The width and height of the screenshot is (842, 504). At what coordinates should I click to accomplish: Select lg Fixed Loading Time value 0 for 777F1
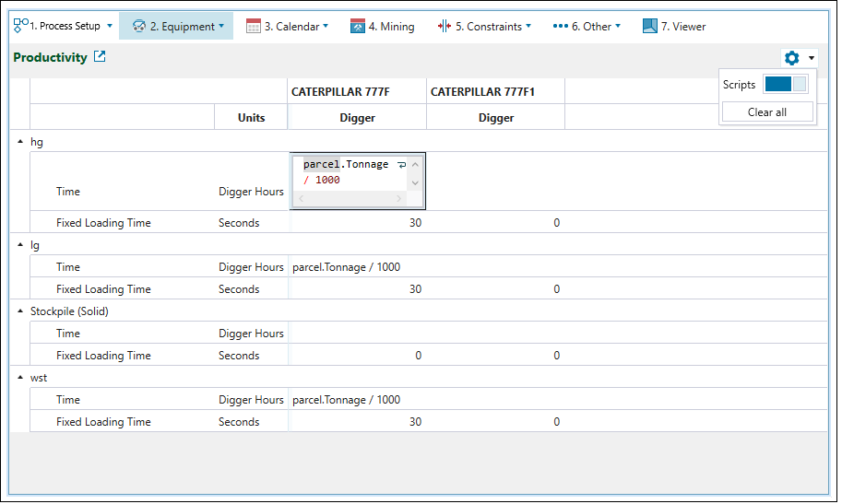coord(495,288)
